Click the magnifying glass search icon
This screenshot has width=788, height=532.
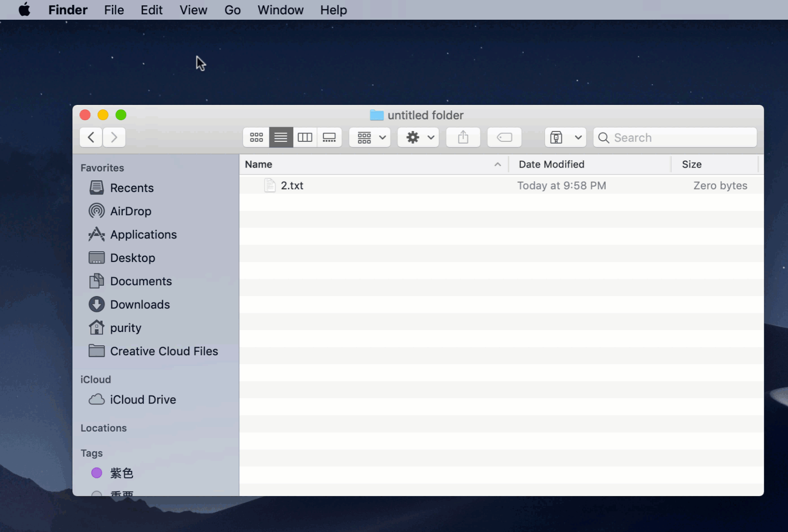point(604,138)
